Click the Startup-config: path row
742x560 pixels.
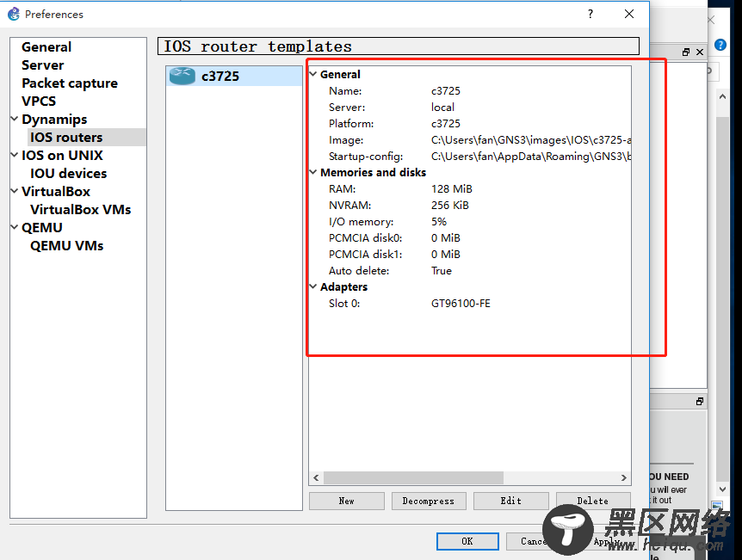click(470, 156)
